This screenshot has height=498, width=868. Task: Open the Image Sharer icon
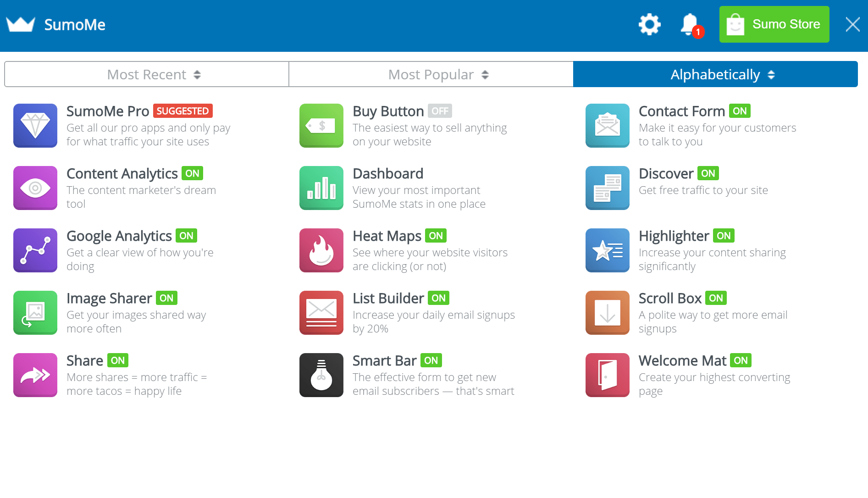35,313
